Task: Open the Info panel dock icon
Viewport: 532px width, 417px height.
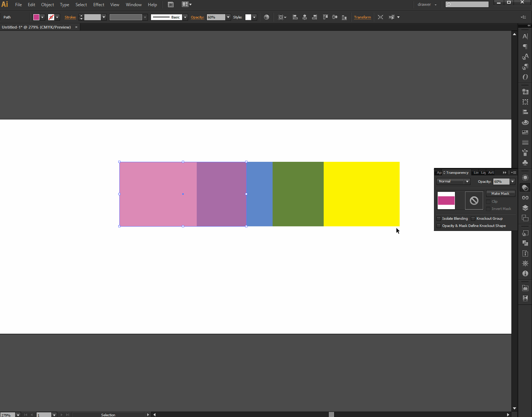Action: [525, 274]
